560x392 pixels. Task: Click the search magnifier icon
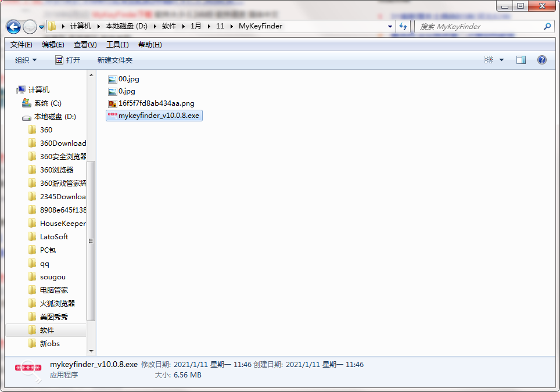547,27
